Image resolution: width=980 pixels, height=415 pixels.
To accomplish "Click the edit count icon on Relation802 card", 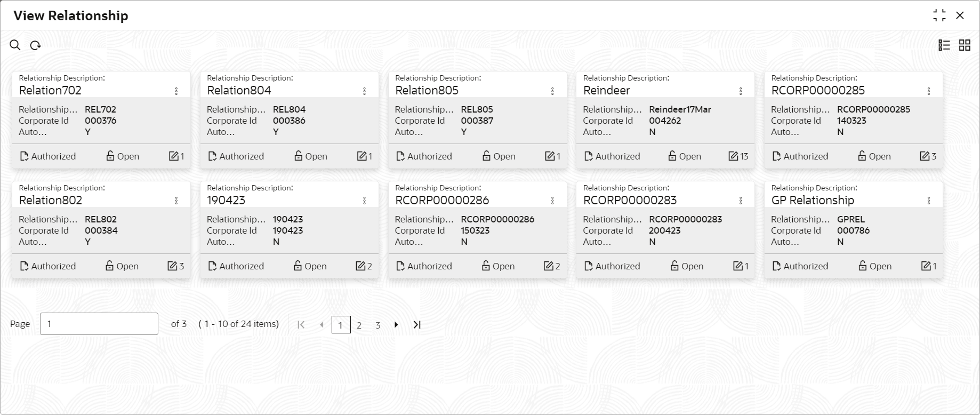I will click(x=172, y=266).
